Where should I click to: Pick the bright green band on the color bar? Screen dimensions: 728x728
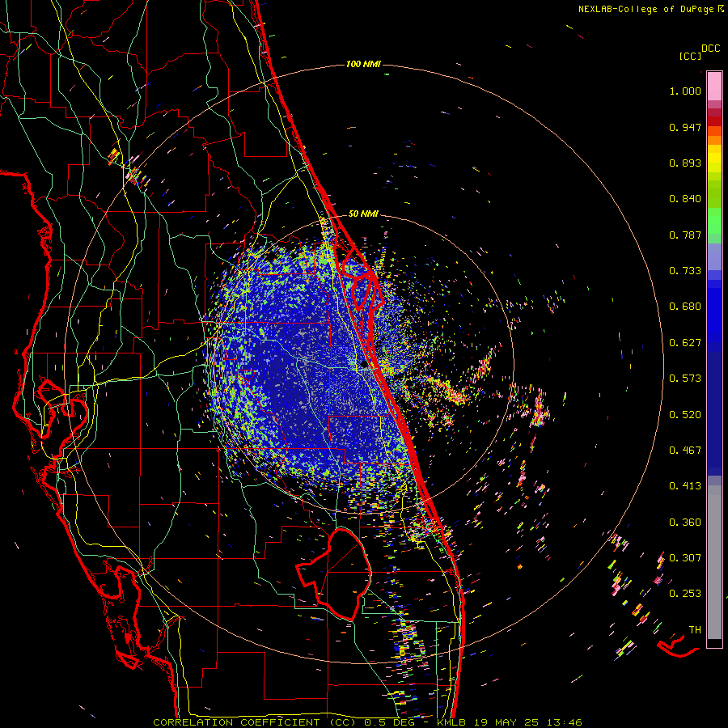[714, 221]
